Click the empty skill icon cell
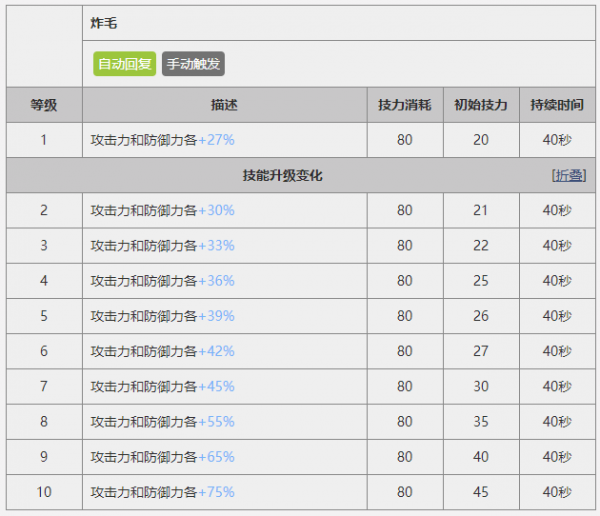Image resolution: width=600 pixels, height=516 pixels. [x=44, y=45]
